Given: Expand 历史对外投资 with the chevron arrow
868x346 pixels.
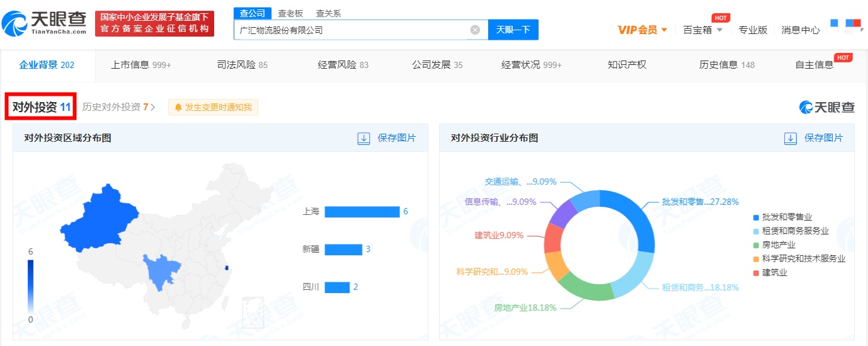Looking at the screenshot, I should pos(153,107).
